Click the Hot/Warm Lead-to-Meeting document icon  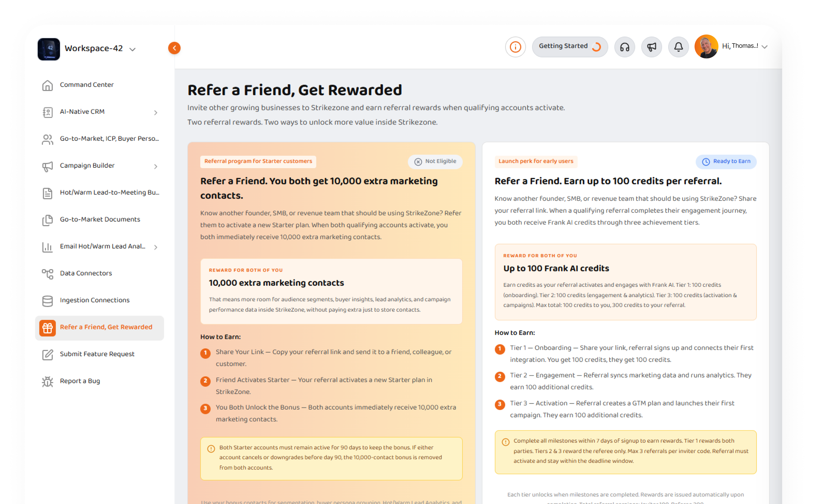pos(47,193)
